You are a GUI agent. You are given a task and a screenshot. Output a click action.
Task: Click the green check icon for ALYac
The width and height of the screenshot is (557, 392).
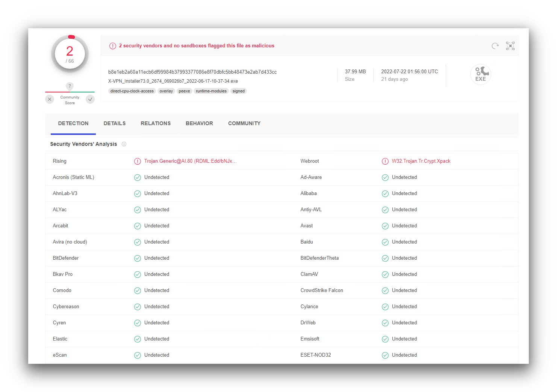(x=138, y=210)
